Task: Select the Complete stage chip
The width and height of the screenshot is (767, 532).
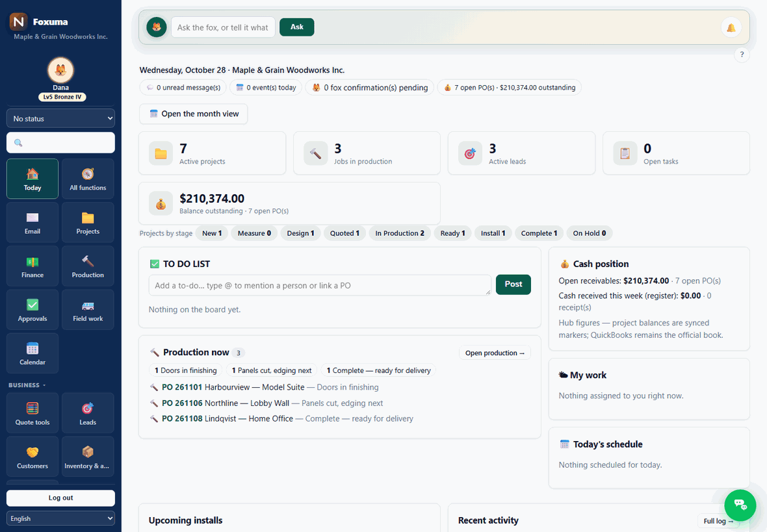Action: pyautogui.click(x=539, y=233)
